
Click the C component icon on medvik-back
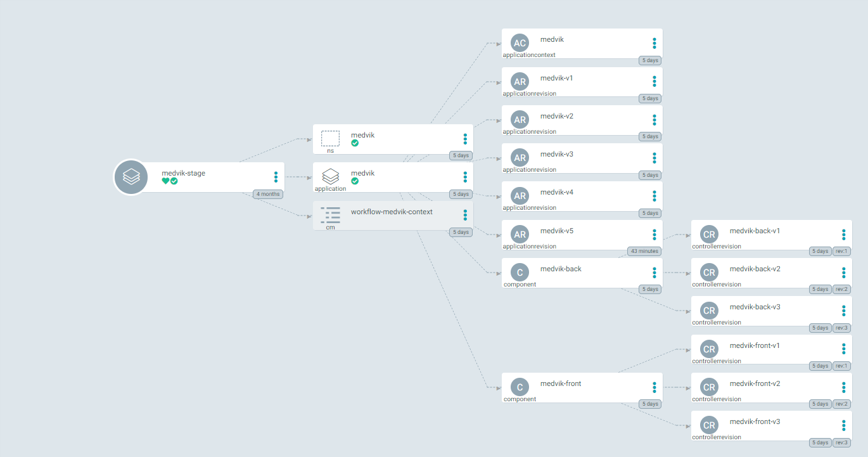pyautogui.click(x=520, y=273)
